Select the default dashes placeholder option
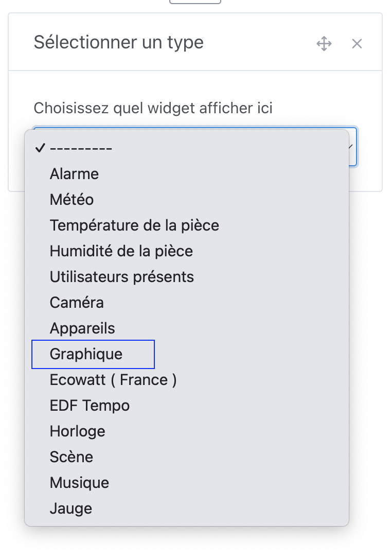The height and width of the screenshot is (560, 392). [82, 148]
